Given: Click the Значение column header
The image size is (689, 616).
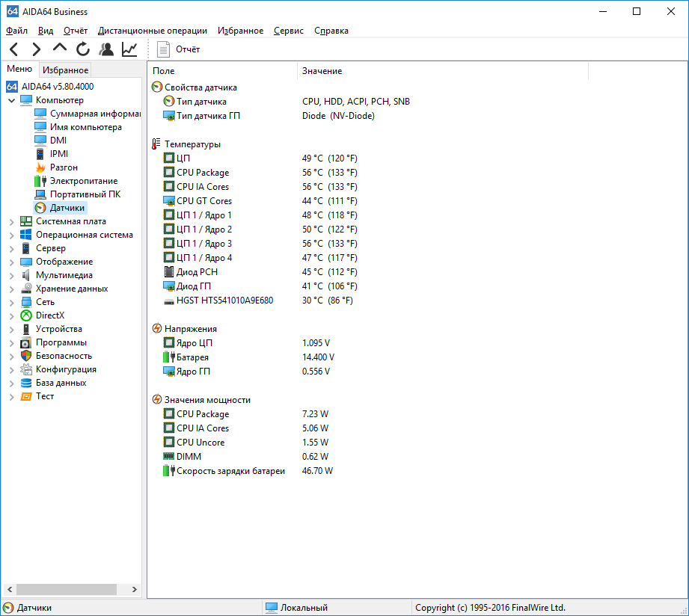Looking at the screenshot, I should click(443, 71).
